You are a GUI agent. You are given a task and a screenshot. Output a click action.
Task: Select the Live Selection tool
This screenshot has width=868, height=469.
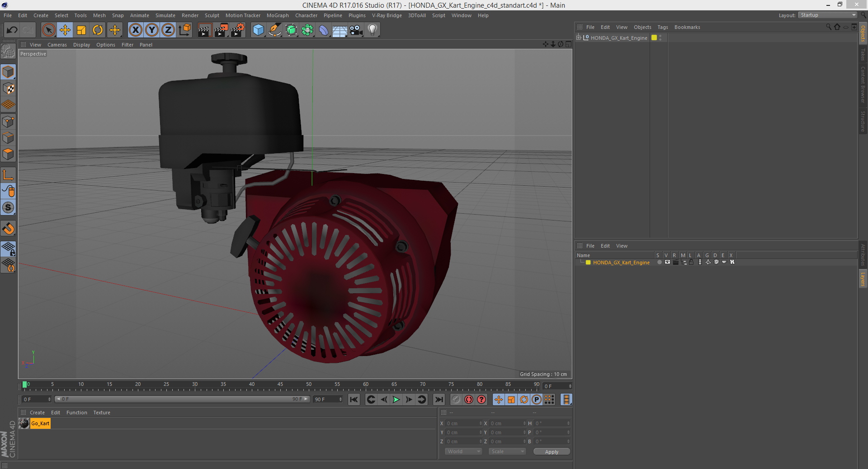pyautogui.click(x=48, y=30)
